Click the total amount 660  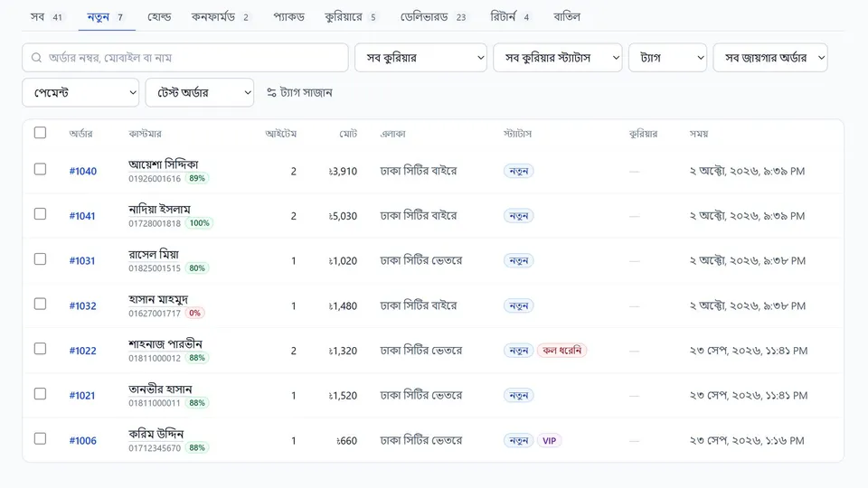coord(346,440)
